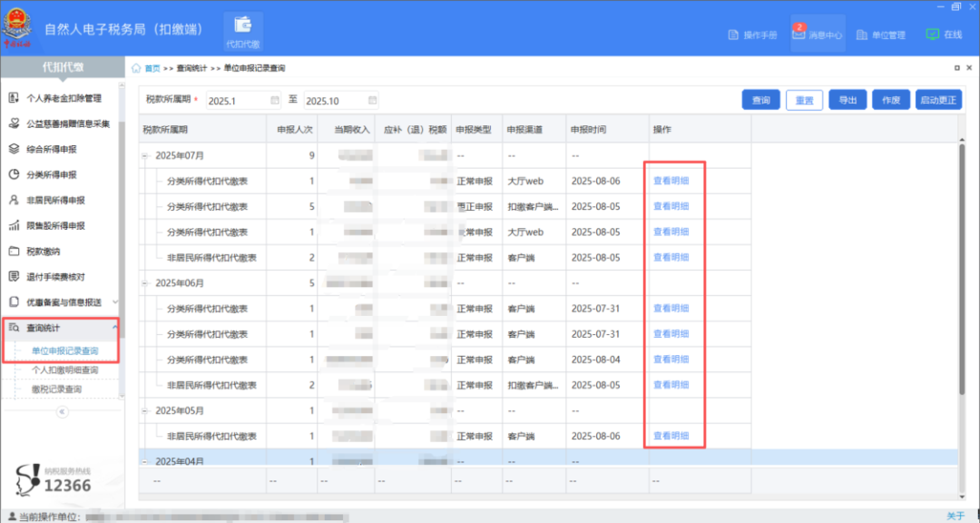The width and height of the screenshot is (980, 523).
Task: Expand 优惠备案与信息报送 sidebar menu
Action: pyautogui.click(x=114, y=302)
